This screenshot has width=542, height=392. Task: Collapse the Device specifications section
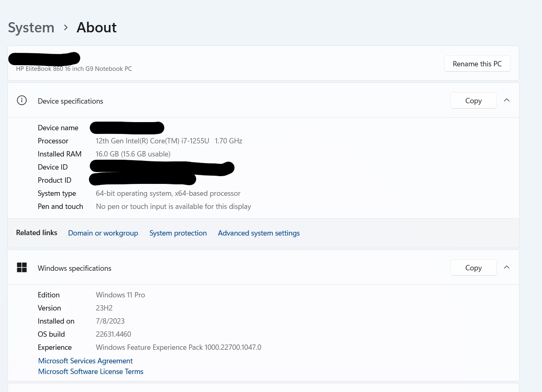(x=506, y=100)
